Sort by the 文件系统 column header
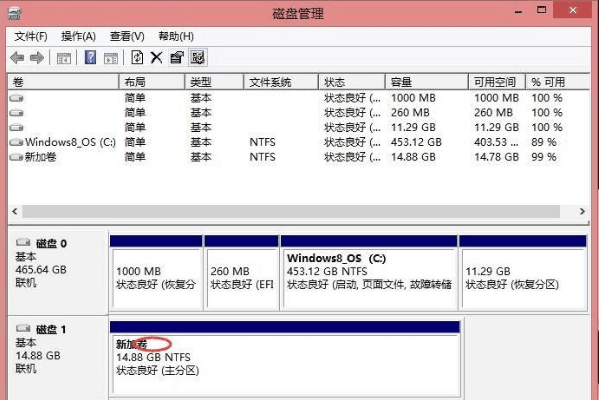The width and height of the screenshot is (600, 400). click(281, 82)
